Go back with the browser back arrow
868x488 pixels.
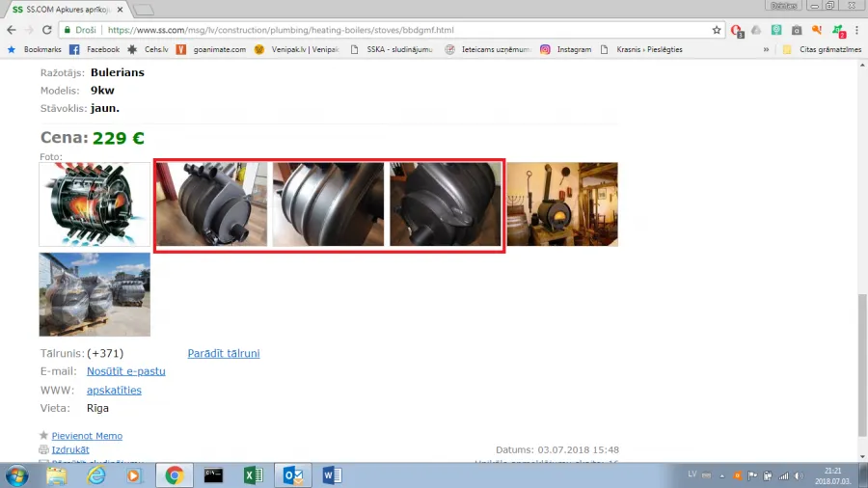coord(11,30)
